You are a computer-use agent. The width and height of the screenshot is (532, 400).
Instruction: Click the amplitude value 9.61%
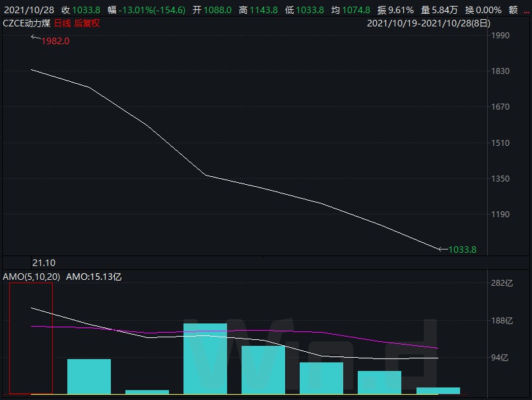(401, 10)
